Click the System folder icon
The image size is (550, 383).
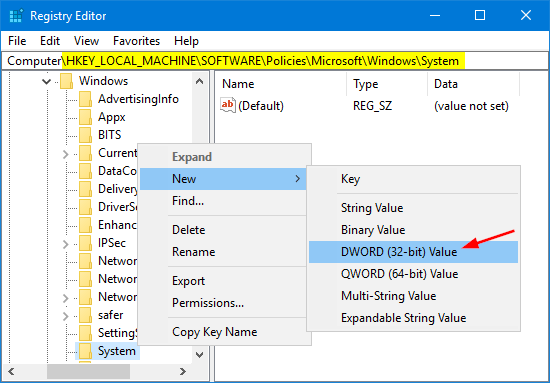click(85, 351)
